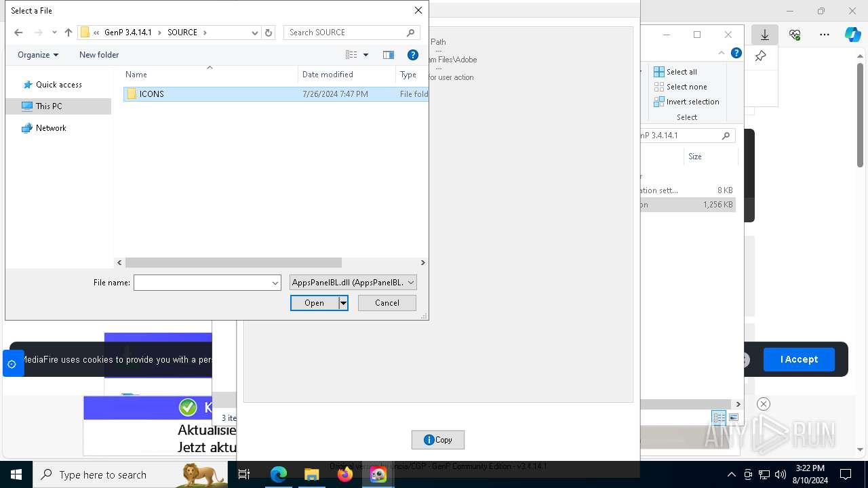Screen dimensions: 868x488
Task: Click Select none in Explorer ribbon
Action: [x=680, y=87]
